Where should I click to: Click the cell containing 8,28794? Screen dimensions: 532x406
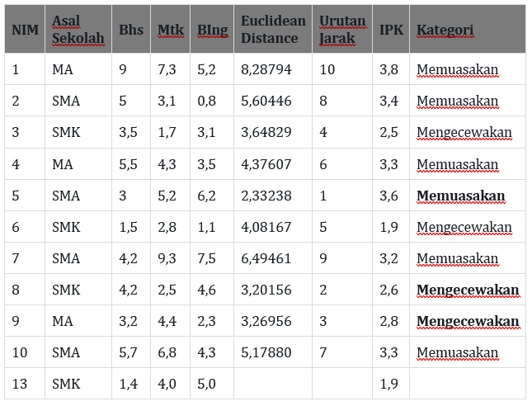click(266, 70)
